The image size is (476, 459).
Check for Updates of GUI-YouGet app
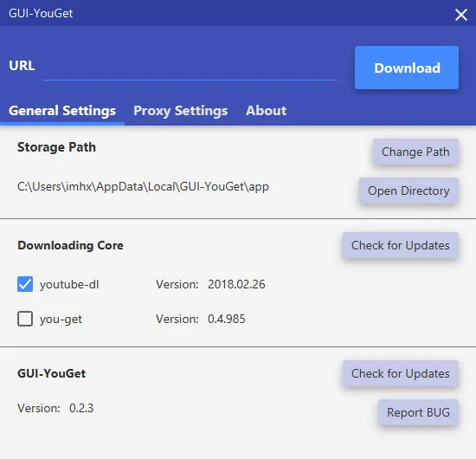coord(401,373)
